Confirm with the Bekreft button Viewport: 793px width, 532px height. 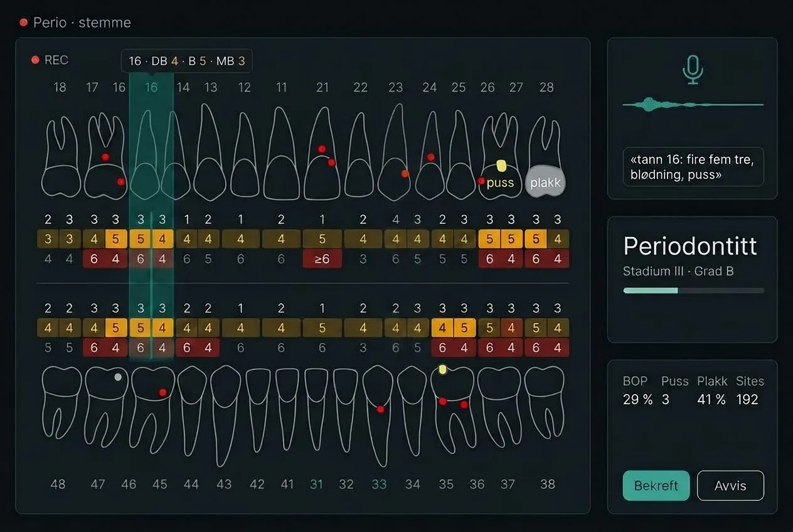656,486
